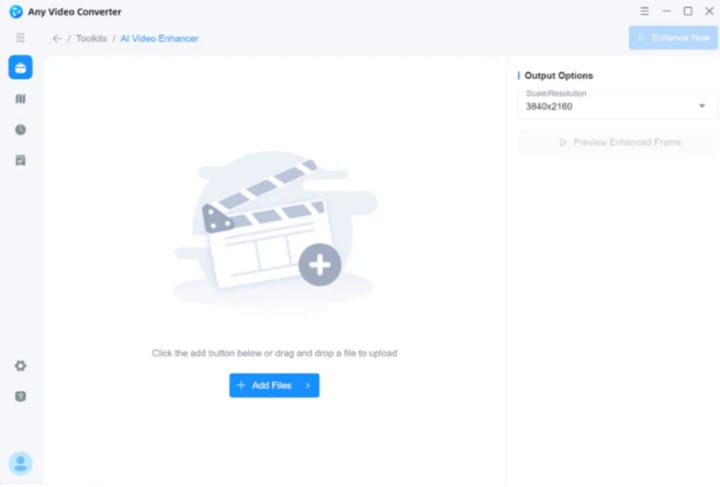Click the Enhance Now button

(673, 38)
